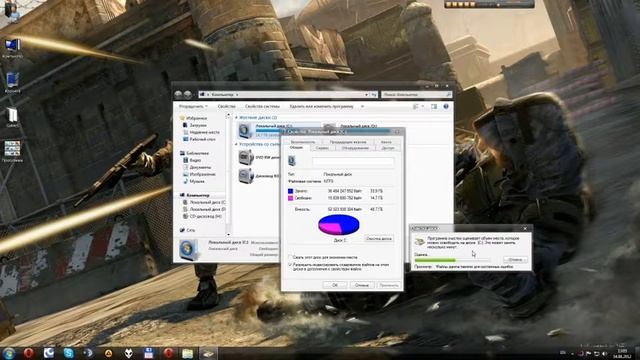This screenshot has height=360, width=640.
Task: Expand the toolbar overflow chevron (»)
Action: tap(362, 107)
